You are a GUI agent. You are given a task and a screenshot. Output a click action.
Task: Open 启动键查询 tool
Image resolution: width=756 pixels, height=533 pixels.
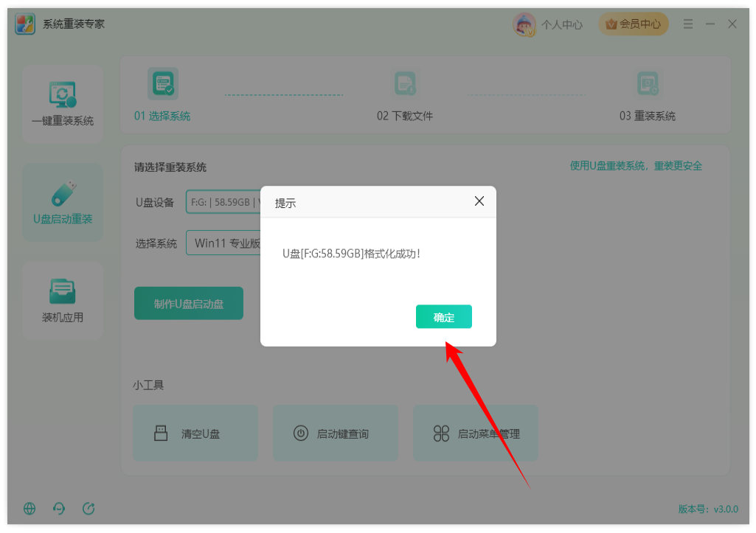coord(336,433)
